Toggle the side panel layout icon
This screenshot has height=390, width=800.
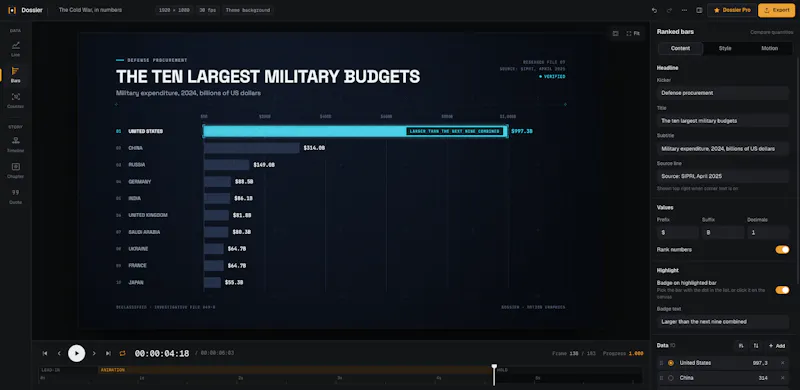[x=699, y=10]
